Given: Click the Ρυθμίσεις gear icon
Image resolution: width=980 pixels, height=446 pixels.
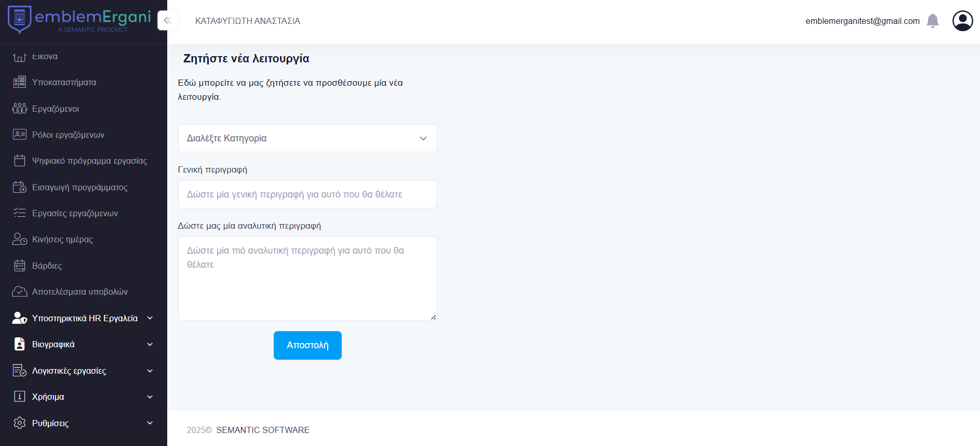Looking at the screenshot, I should [20, 423].
